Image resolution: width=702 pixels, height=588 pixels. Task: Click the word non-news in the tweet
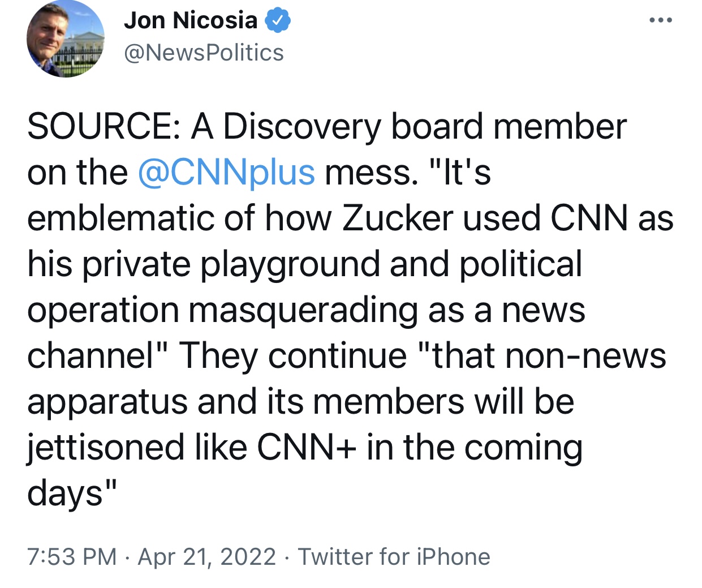pos(585,356)
